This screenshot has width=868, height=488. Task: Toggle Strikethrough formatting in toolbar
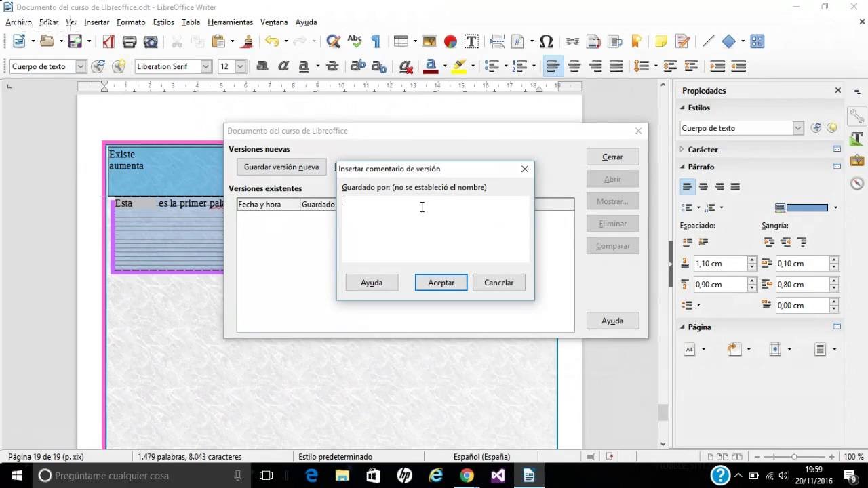tap(332, 66)
